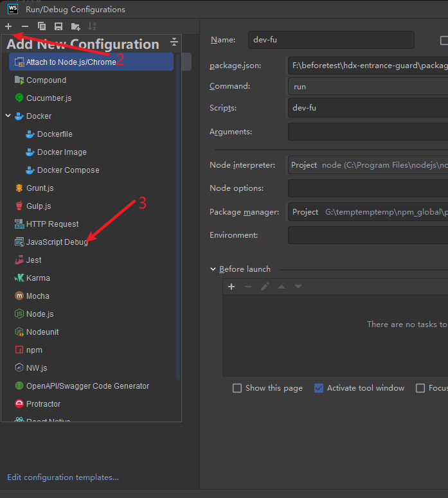Click the Environment input field
448x498 pixels.
coord(368,235)
